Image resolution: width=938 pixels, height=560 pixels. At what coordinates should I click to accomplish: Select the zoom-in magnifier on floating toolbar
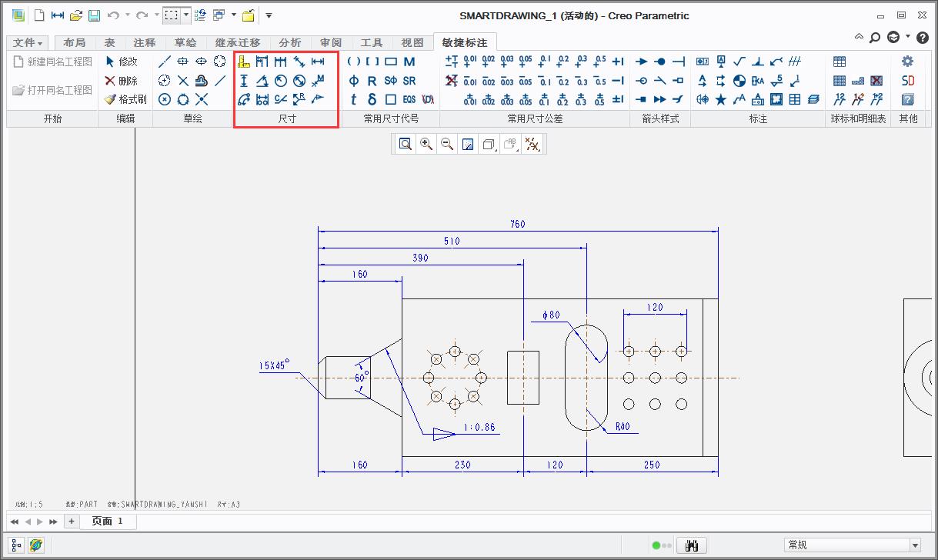427,144
